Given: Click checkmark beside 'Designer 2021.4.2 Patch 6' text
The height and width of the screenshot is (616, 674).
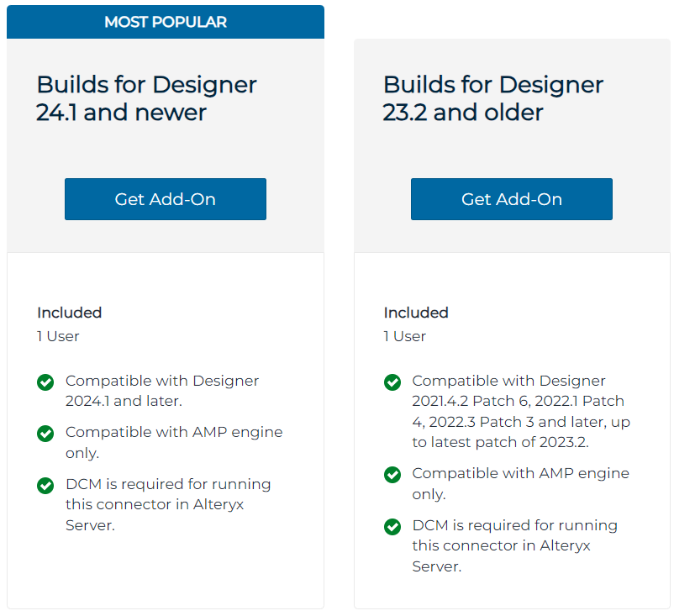Looking at the screenshot, I should click(392, 382).
